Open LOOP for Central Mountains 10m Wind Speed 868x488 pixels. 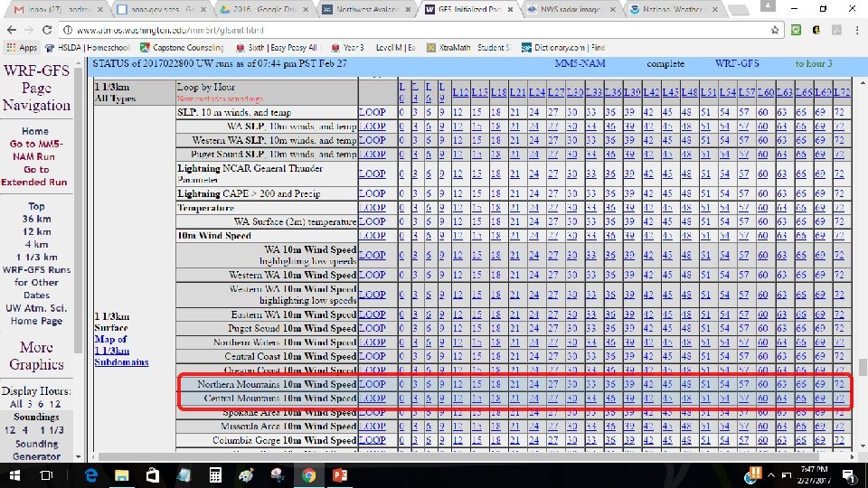(372, 398)
